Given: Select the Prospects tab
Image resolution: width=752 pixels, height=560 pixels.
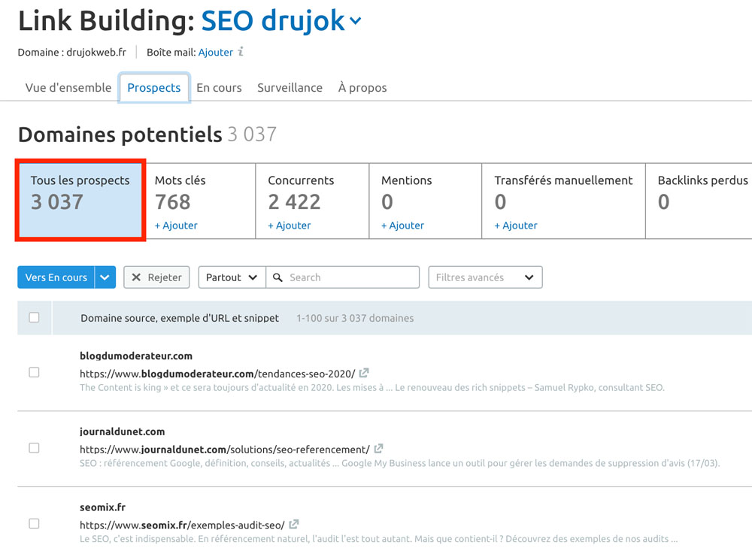Looking at the screenshot, I should coord(154,88).
